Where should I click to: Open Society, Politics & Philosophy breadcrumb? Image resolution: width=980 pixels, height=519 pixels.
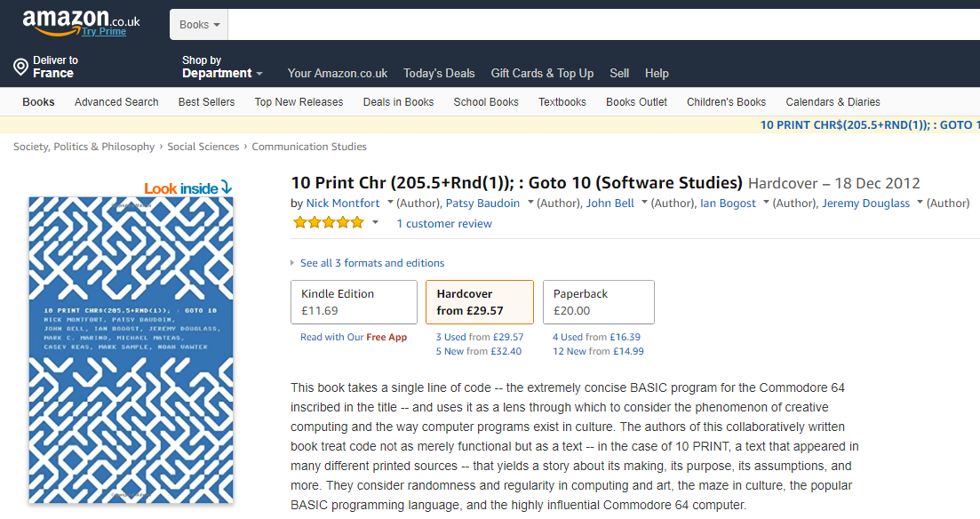[x=84, y=147]
